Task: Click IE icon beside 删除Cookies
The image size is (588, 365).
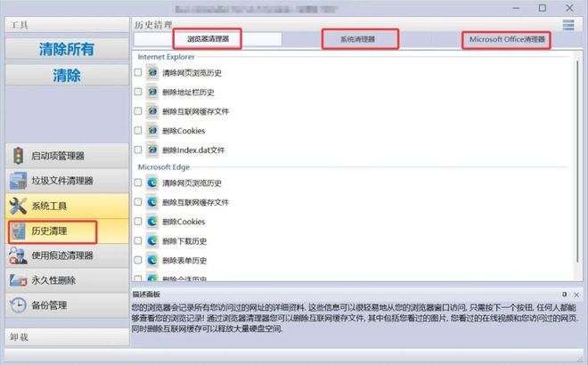Action: [151, 130]
